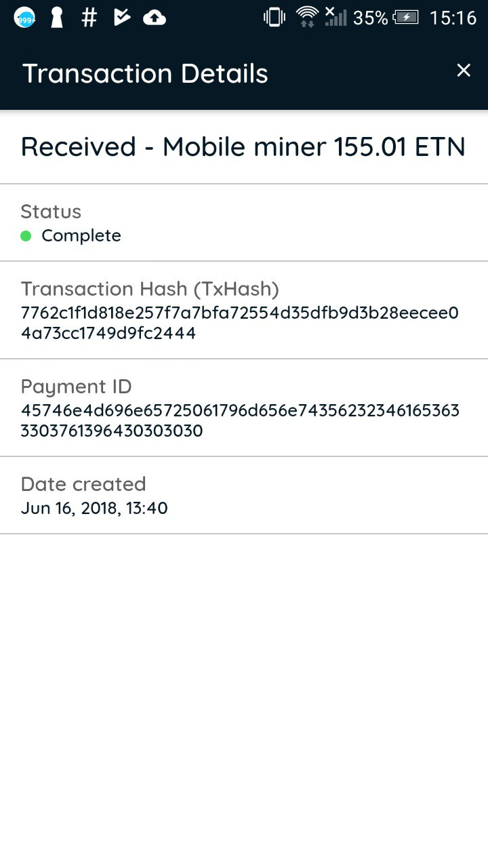Image resolution: width=488 pixels, height=868 pixels.
Task: Close the Transaction Details screen
Action: (x=464, y=71)
